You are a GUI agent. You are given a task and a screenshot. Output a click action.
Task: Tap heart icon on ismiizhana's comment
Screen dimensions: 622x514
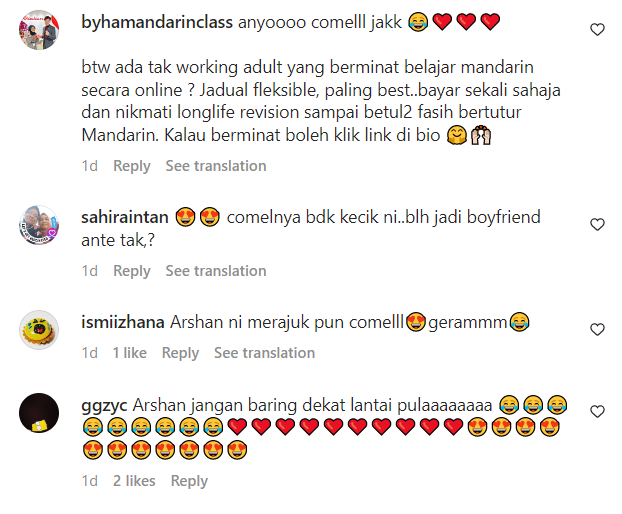(597, 329)
